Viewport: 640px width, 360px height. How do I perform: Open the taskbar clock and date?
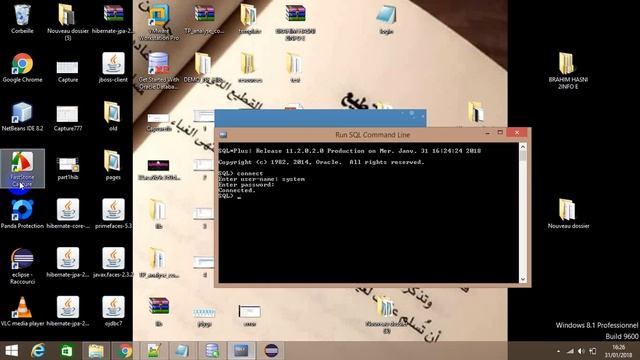point(619,351)
